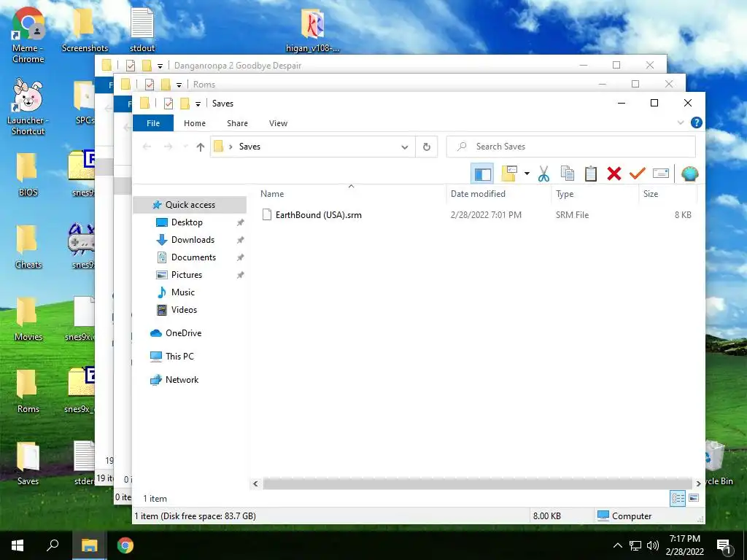747x560 pixels.
Task: Select the Cheats folder on desktop
Action: pos(28,247)
